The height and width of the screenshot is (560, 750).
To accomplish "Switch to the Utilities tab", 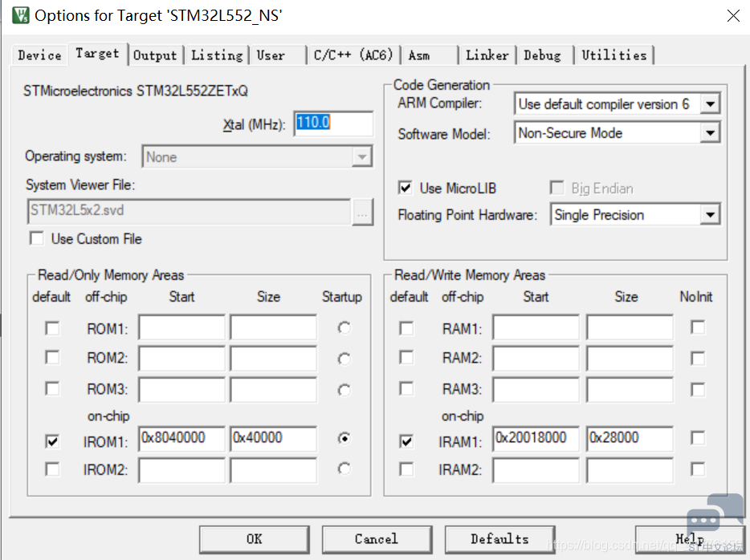I will 613,55.
